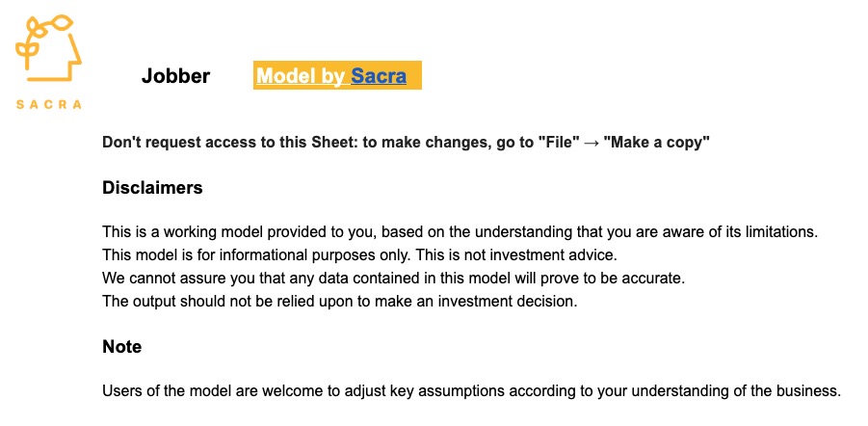Select the Note heading

click(121, 347)
